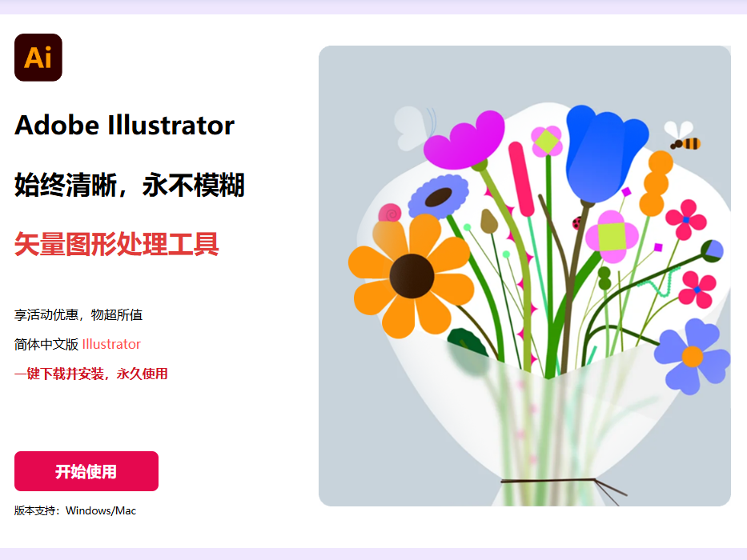Click the pink snail shell above sunflower
This screenshot has width=747, height=560.
tap(390, 213)
